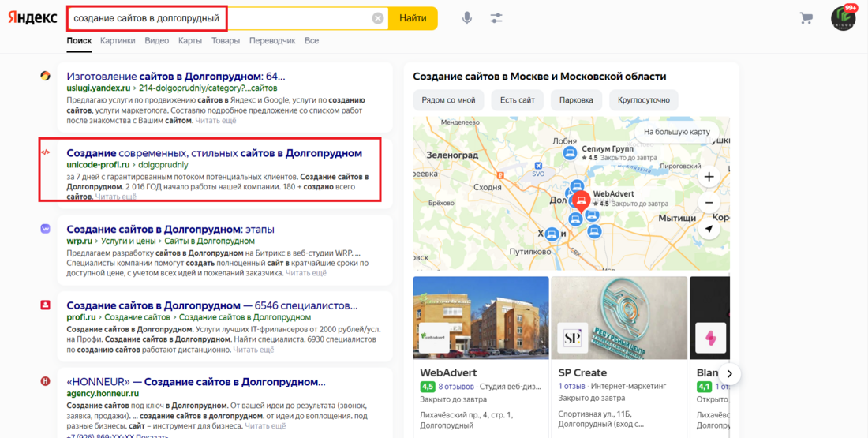
Task: Toggle the Круглосуточно filter
Action: pyautogui.click(x=644, y=100)
